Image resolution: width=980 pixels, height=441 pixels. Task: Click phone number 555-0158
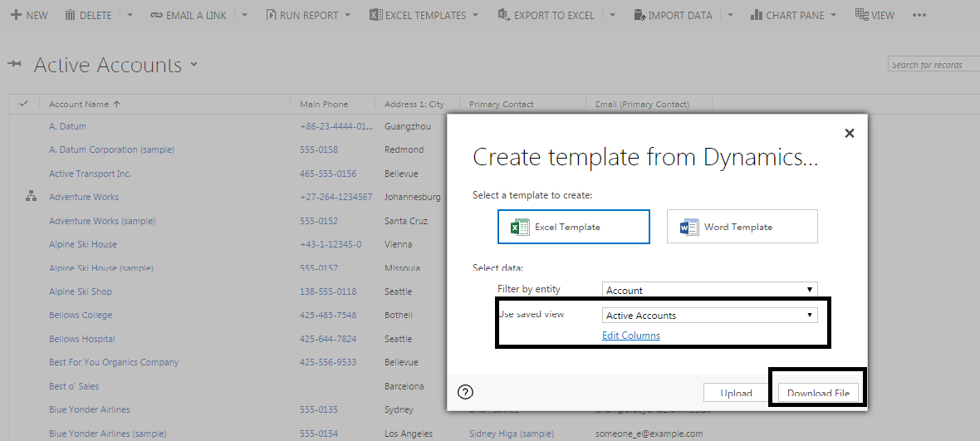319,150
